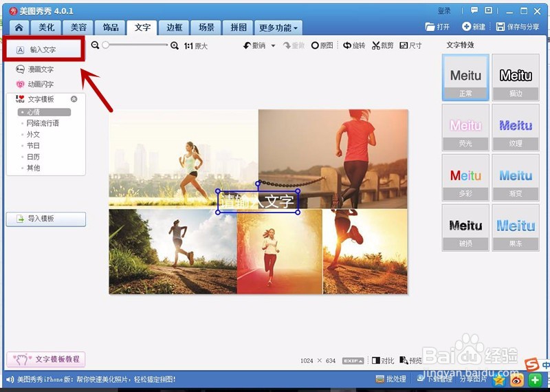Apply the 渐变 gradient text effect
This screenshot has width=550, height=392.
click(x=516, y=177)
